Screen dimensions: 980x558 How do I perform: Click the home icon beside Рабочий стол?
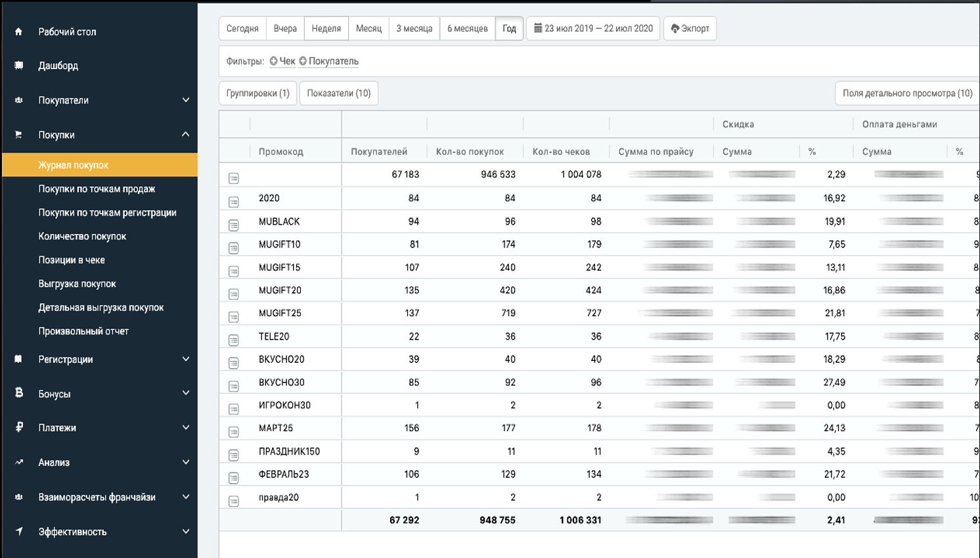[18, 32]
